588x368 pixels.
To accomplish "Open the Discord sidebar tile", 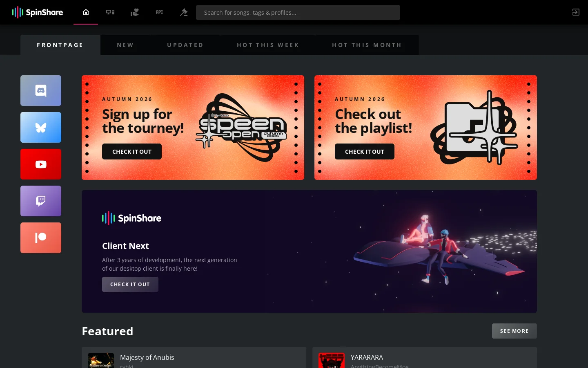I will click(x=41, y=90).
